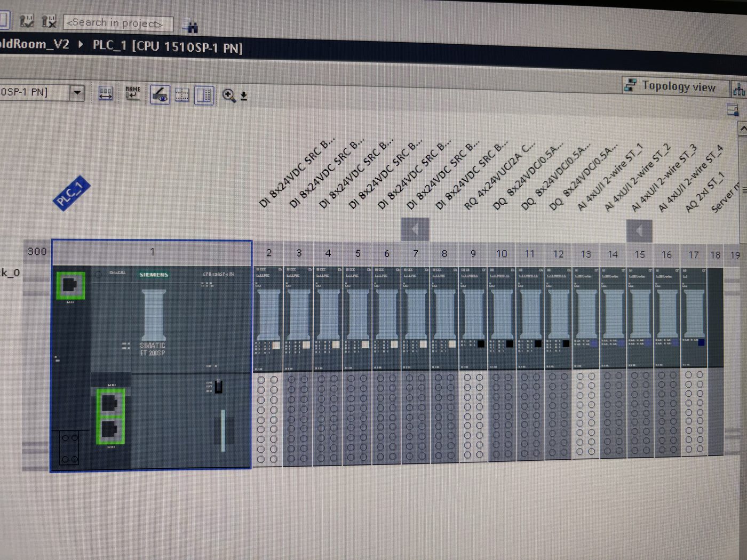Collapse modules with arrow above slot 15
This screenshot has width=747, height=560.
point(639,231)
